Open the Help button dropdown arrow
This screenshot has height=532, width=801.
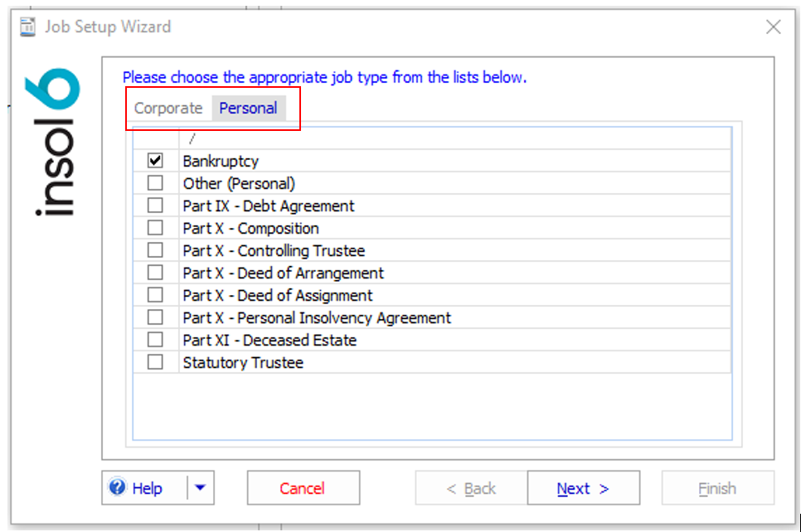coord(201,488)
